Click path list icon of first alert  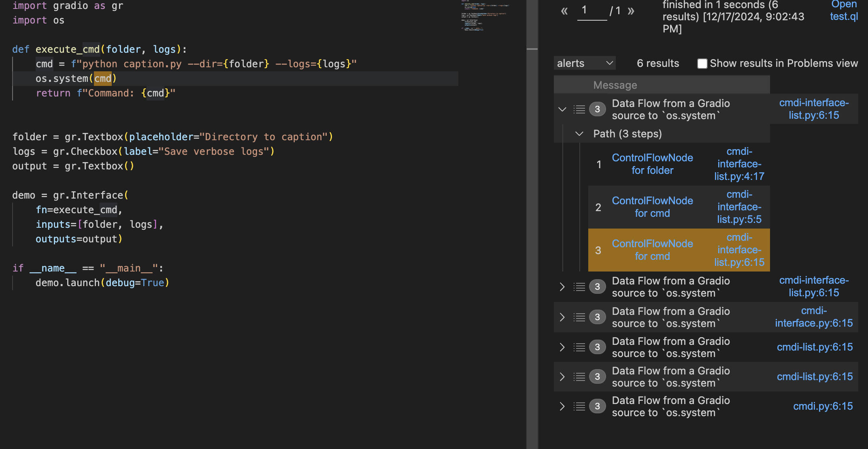[579, 109]
